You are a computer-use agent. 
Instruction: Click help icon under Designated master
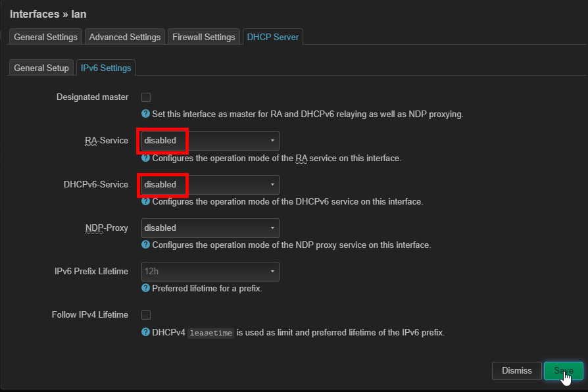pyautogui.click(x=145, y=114)
